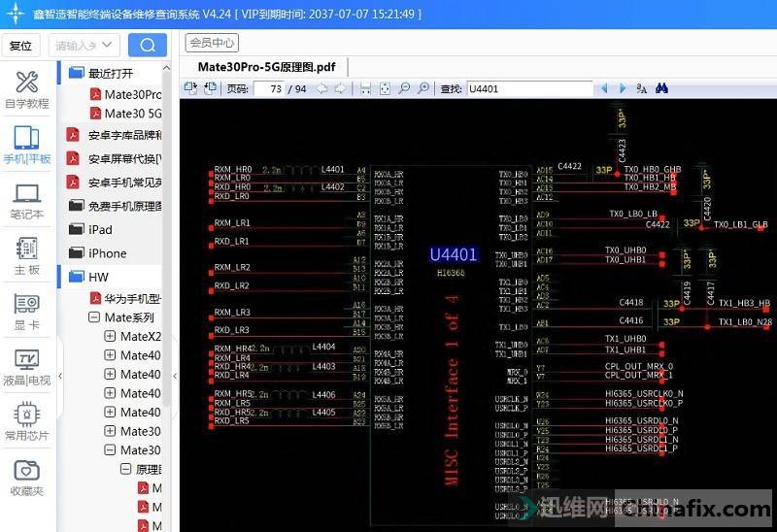Screen dimensions: 777x532
Task: Collapse the Mate系列 tree node
Action: [94, 317]
